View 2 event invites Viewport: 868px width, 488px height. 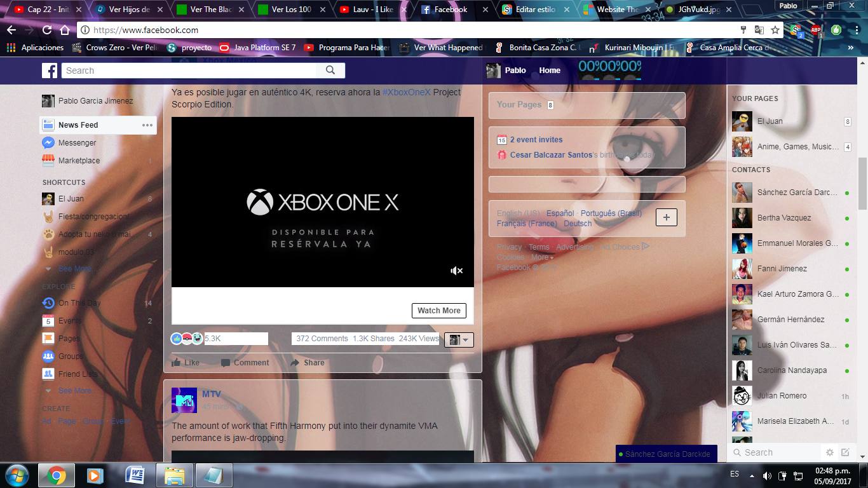536,140
